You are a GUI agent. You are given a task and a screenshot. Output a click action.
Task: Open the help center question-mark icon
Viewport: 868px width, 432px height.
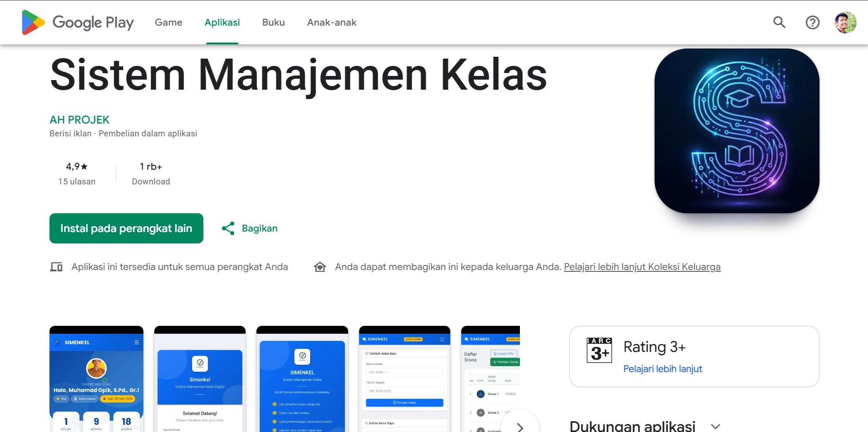click(813, 22)
